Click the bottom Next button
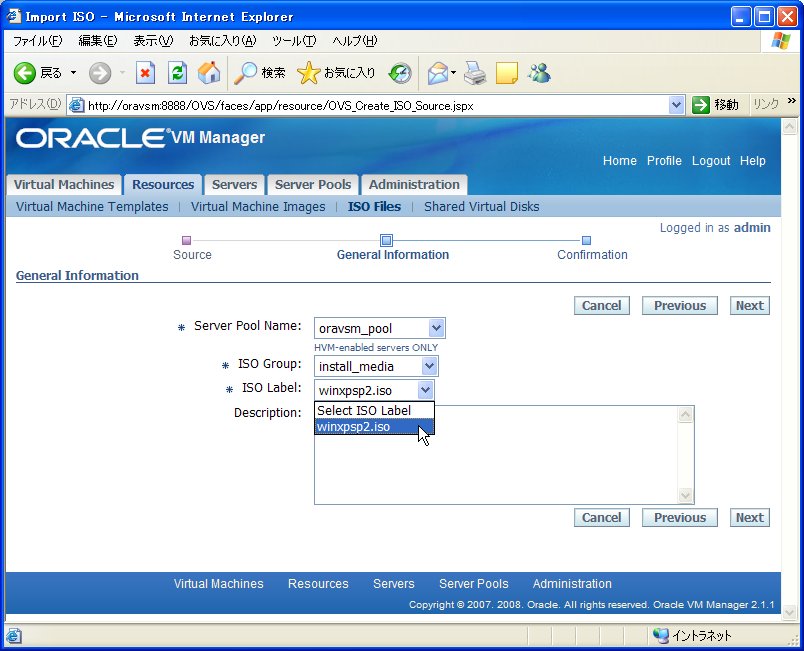Screen dimensions: 804x651 (x=750, y=518)
